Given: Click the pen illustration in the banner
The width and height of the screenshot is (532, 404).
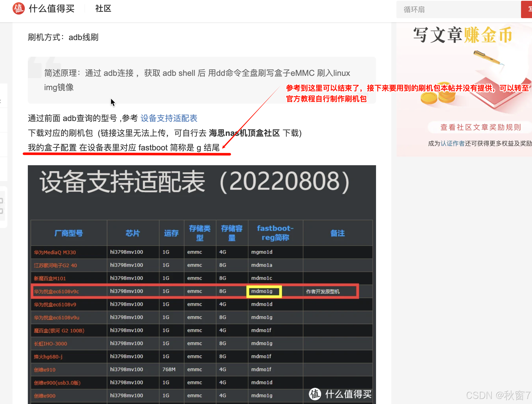Looking at the screenshot, I should [x=488, y=58].
